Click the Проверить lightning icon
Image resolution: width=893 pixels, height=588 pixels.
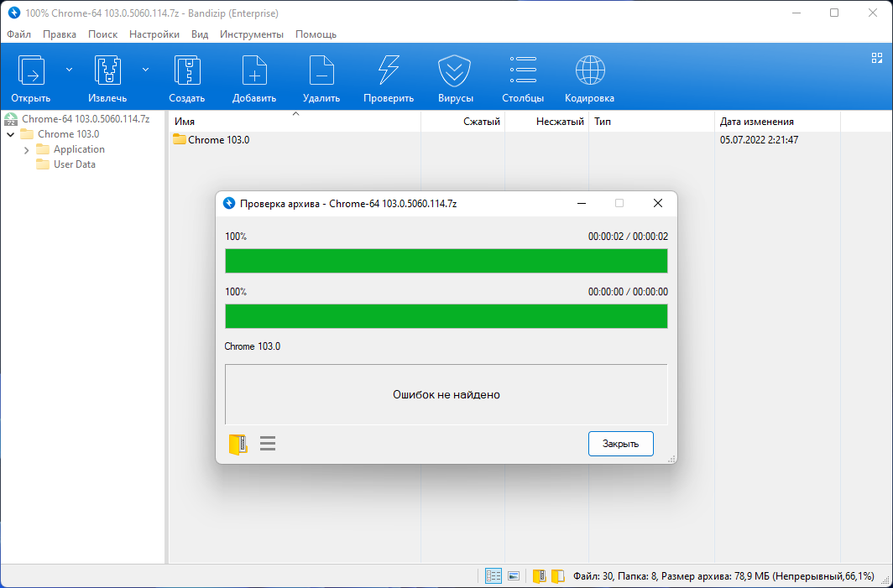[389, 71]
